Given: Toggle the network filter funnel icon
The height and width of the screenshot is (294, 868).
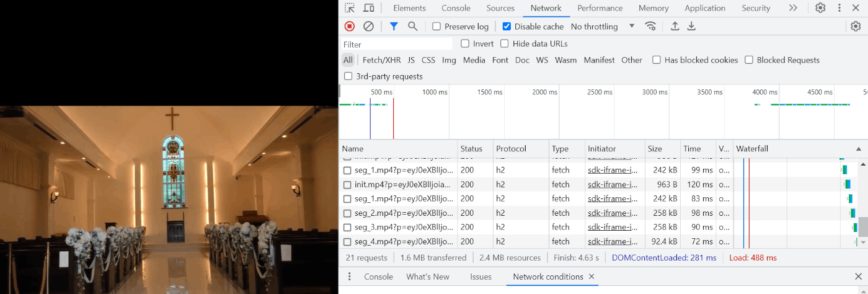Looking at the screenshot, I should click(394, 26).
